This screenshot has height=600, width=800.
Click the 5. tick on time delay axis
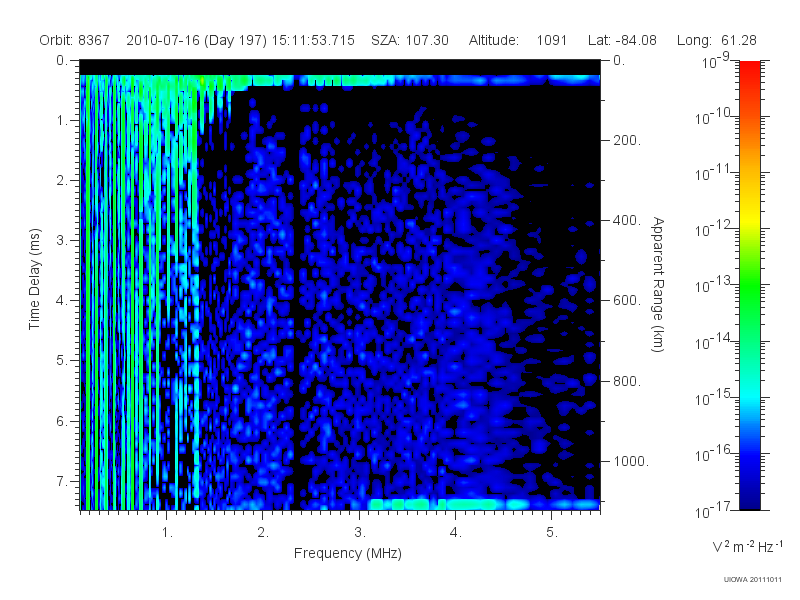pyautogui.click(x=62, y=361)
